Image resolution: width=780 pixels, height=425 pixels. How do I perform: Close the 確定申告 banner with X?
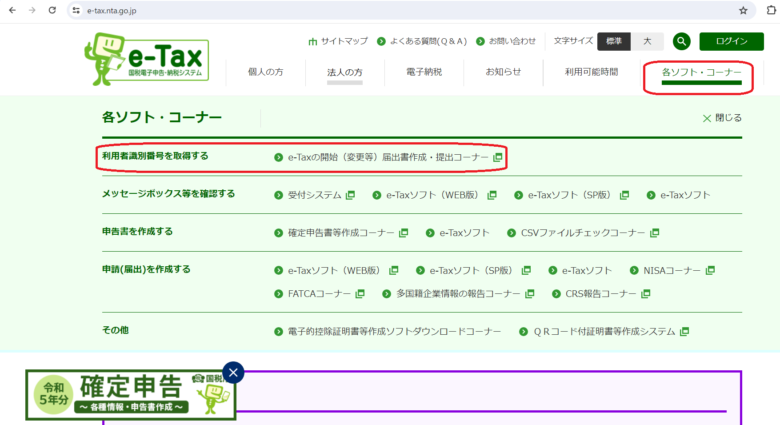click(x=233, y=373)
